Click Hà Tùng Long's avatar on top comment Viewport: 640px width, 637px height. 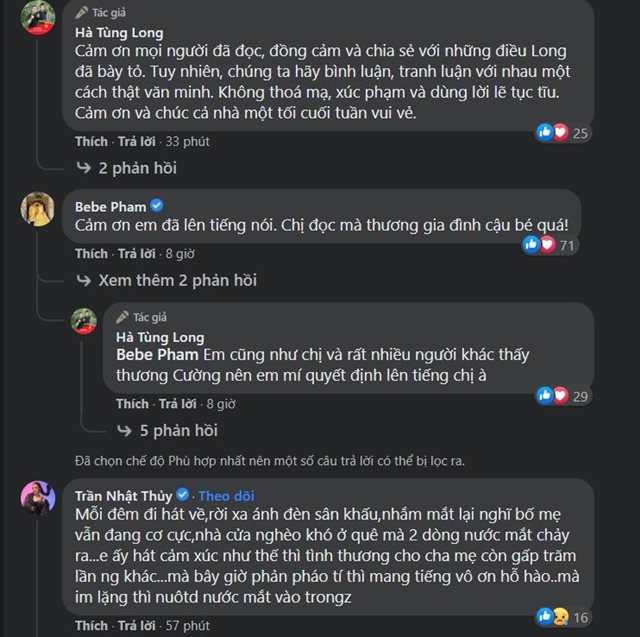pyautogui.click(x=38, y=17)
